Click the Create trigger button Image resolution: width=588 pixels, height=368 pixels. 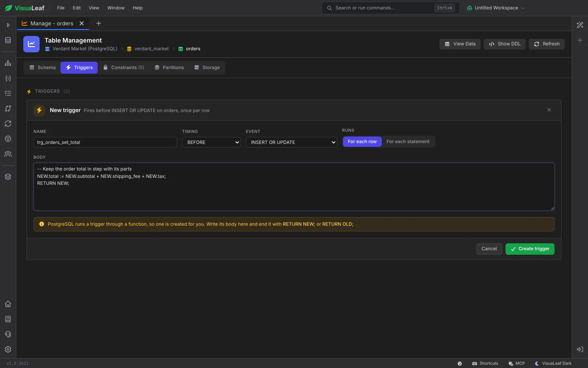530,249
